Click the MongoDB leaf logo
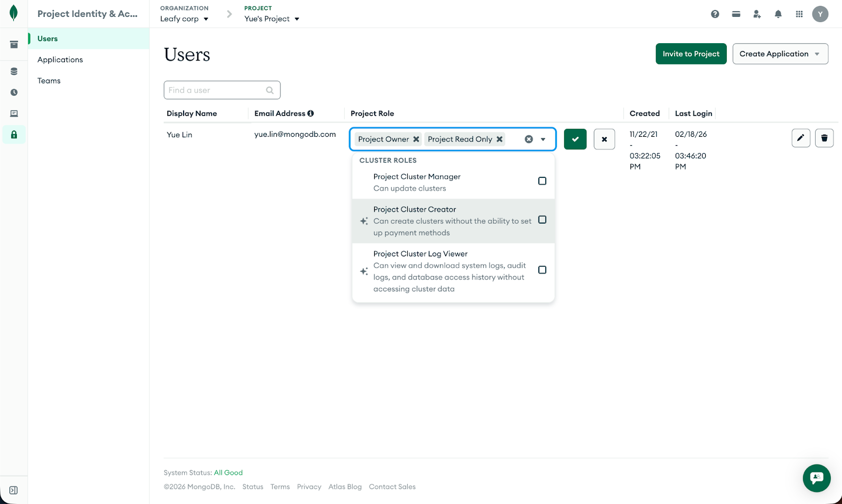The image size is (842, 504). 14,13
